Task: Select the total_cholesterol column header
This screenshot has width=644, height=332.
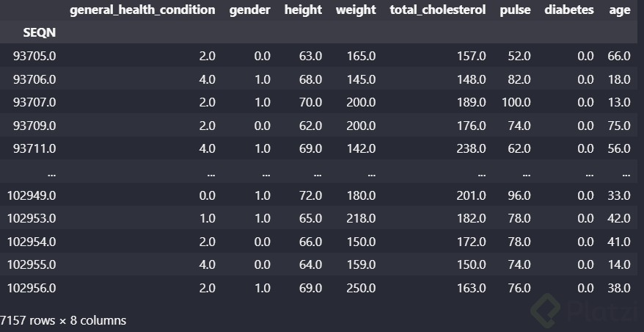Action: tap(438, 10)
